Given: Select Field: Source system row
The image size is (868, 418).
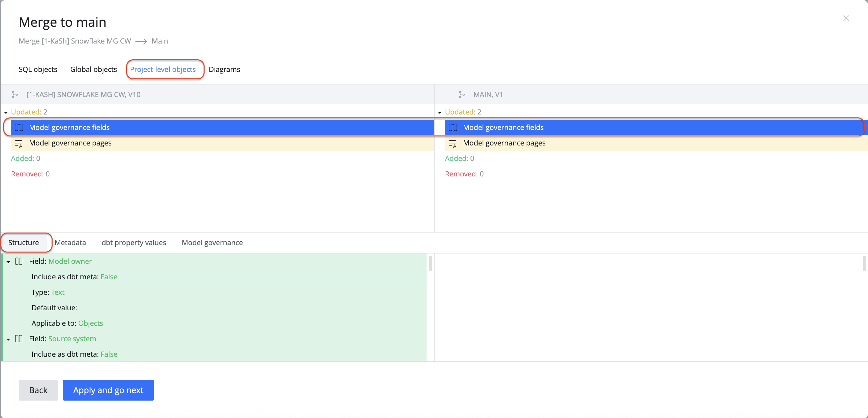Looking at the screenshot, I should [215, 339].
